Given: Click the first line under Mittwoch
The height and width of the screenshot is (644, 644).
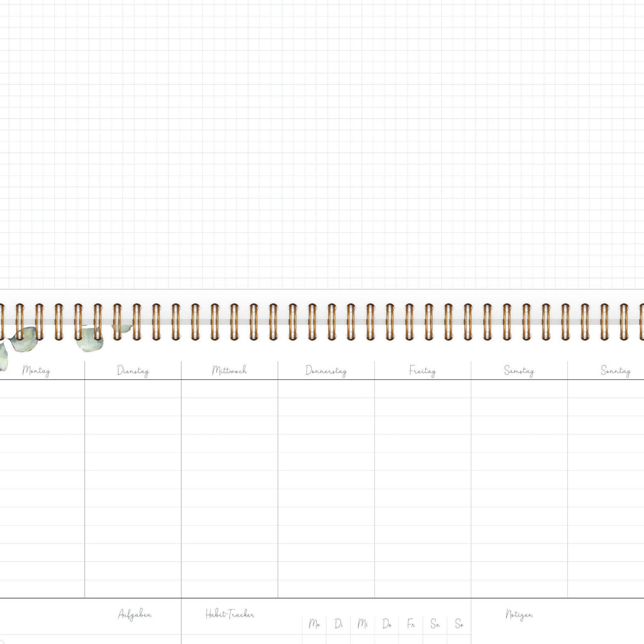Looking at the screenshot, I should click(230, 390).
